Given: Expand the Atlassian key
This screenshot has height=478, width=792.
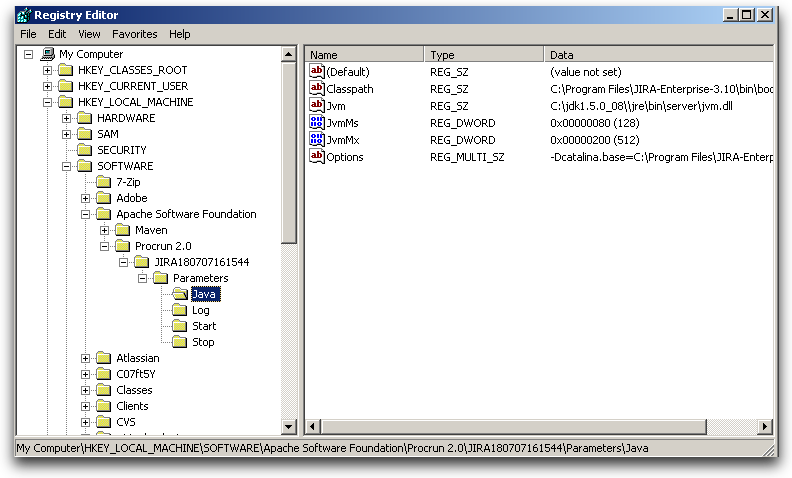Looking at the screenshot, I should click(86, 358).
